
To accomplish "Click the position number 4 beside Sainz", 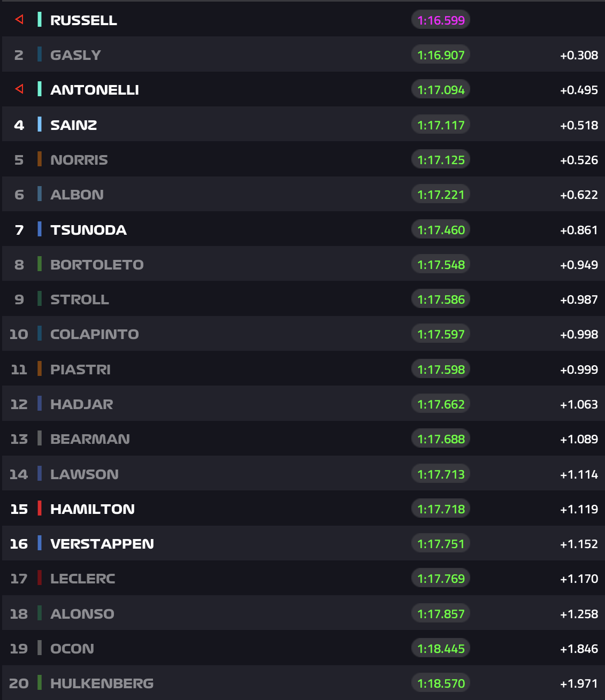I will [x=19, y=125].
